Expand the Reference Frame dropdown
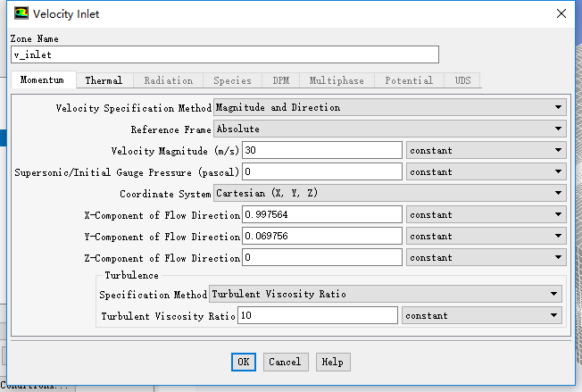 pos(389,129)
